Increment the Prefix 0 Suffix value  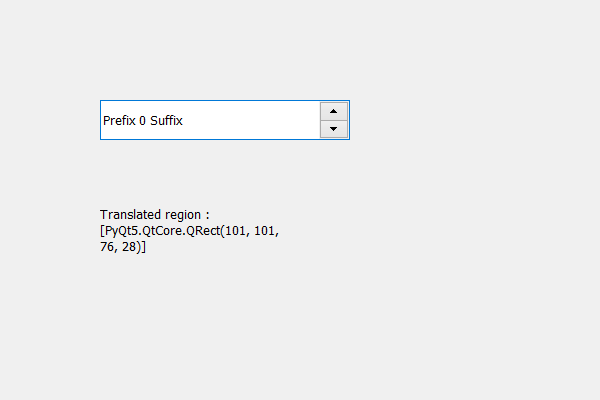pyautogui.click(x=333, y=111)
